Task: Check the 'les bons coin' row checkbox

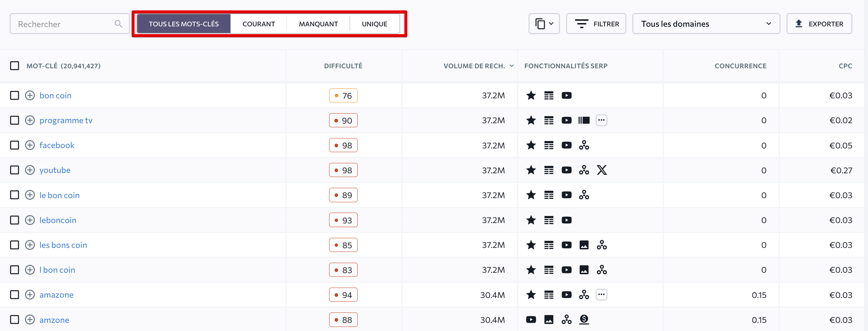Action: click(14, 245)
